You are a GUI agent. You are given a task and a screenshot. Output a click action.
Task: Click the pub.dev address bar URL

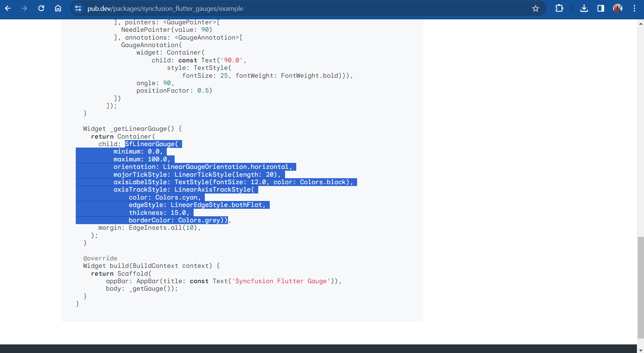point(165,9)
